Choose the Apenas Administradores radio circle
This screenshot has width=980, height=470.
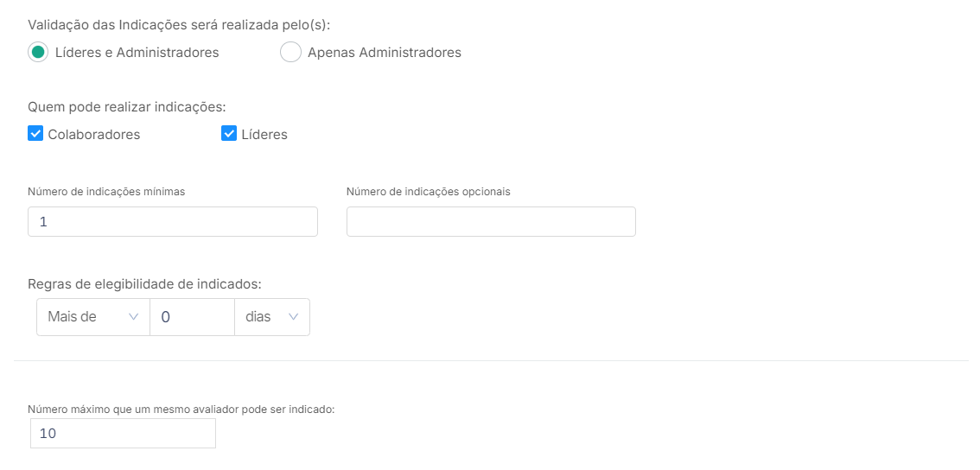[290, 53]
